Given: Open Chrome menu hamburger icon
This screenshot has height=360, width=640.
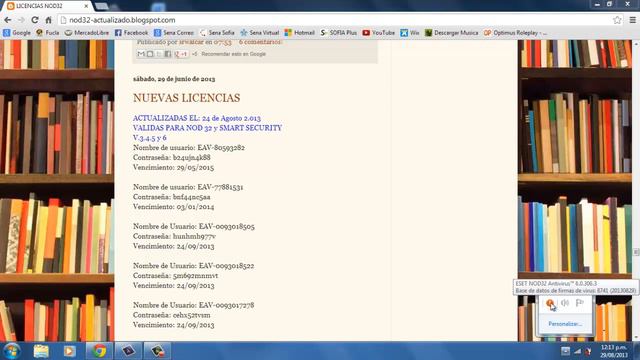Looking at the screenshot, I should coord(633,20).
